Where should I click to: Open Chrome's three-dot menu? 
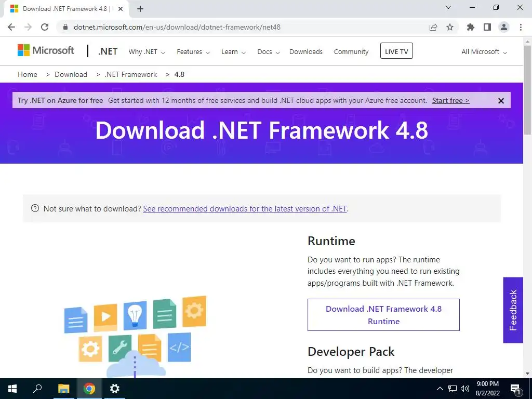[x=521, y=27]
